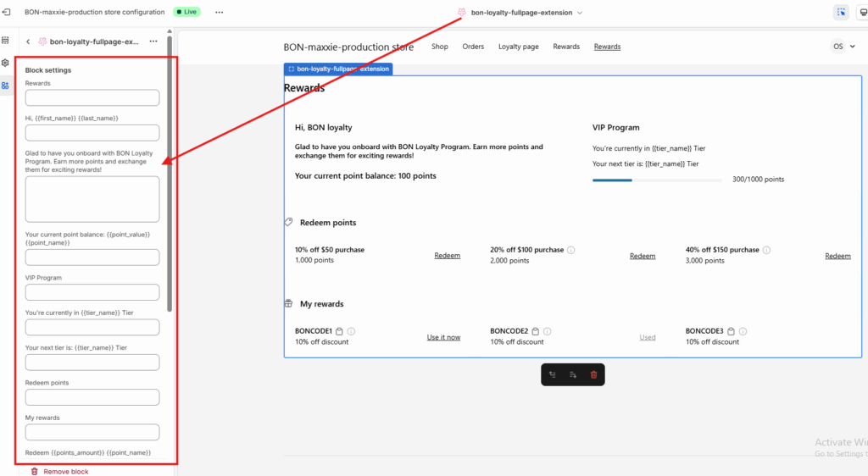The image size is (868, 476).
Task: Click the VIP tier progress bar
Action: (x=657, y=180)
